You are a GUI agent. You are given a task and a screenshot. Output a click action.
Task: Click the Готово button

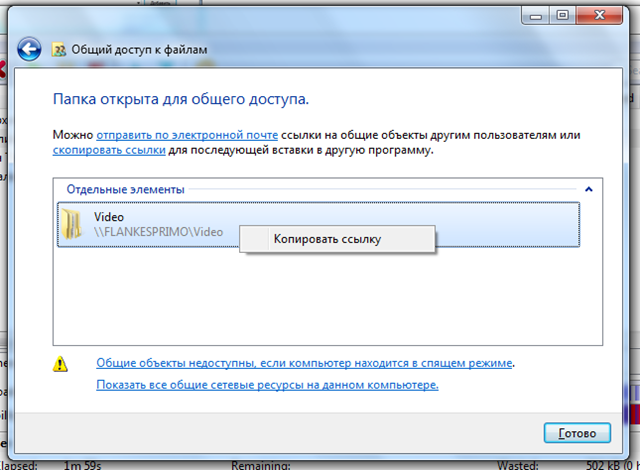[x=577, y=433]
